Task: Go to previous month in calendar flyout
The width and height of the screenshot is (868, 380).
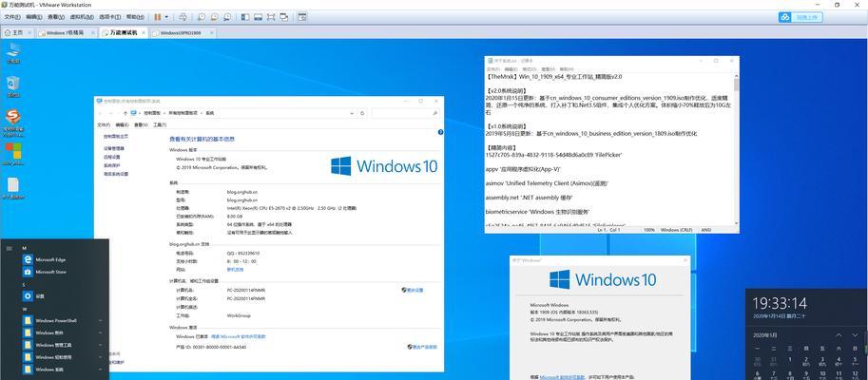Action: 839,335
